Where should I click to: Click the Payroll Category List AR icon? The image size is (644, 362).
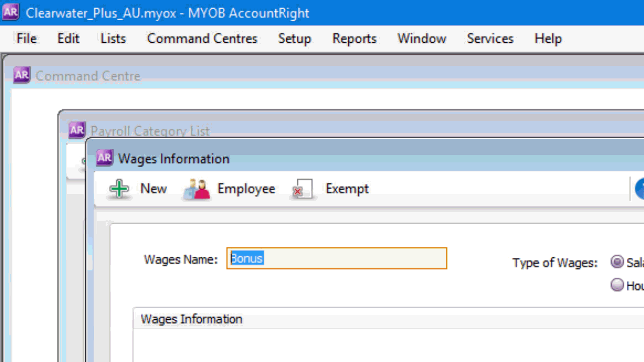point(77,130)
